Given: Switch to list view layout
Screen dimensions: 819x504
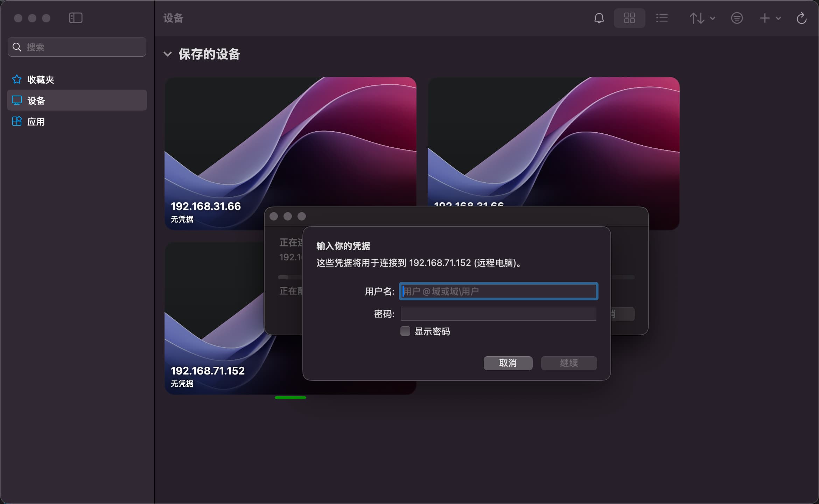Looking at the screenshot, I should pos(661,18).
